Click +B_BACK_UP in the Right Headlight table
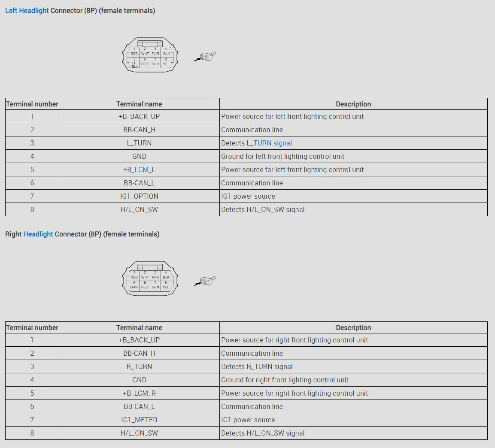 139,340
